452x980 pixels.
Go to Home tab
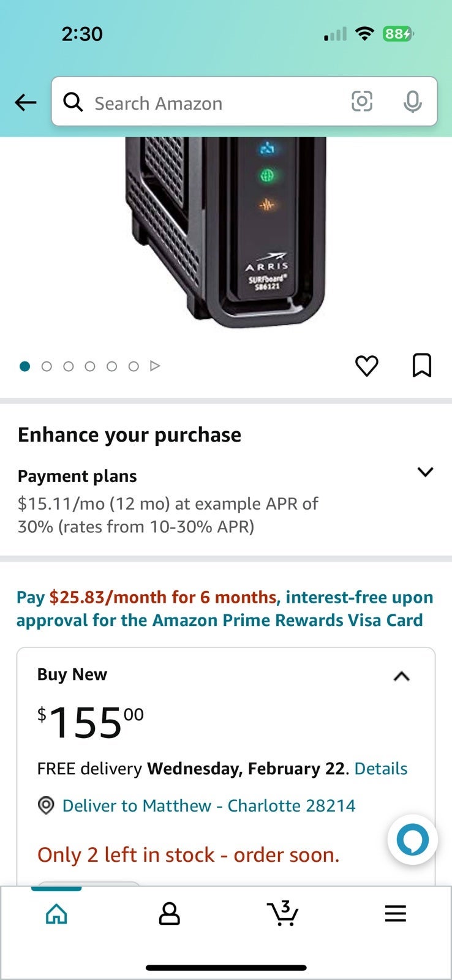click(56, 914)
